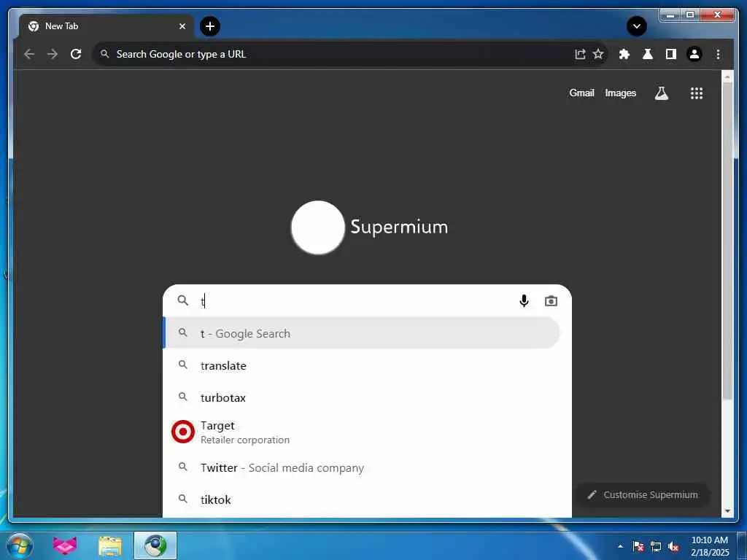Open the Images link
Screen dimensions: 747x560
[620, 93]
